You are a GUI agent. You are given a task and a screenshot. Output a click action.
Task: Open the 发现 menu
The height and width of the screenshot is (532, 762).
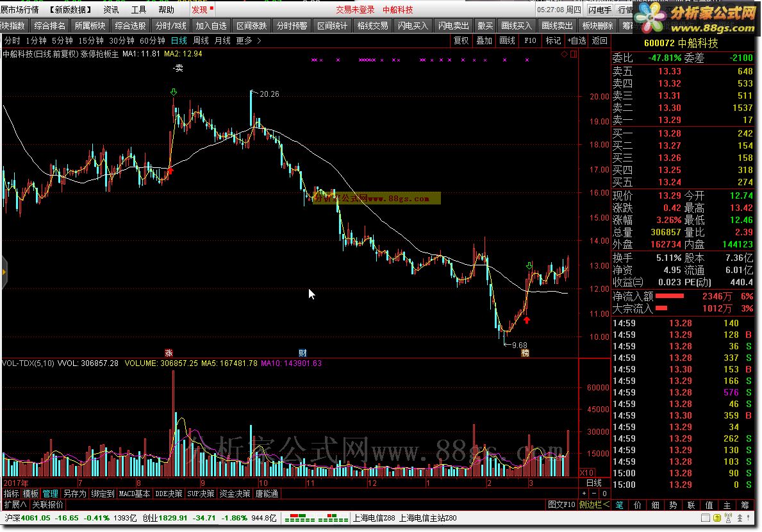(199, 10)
